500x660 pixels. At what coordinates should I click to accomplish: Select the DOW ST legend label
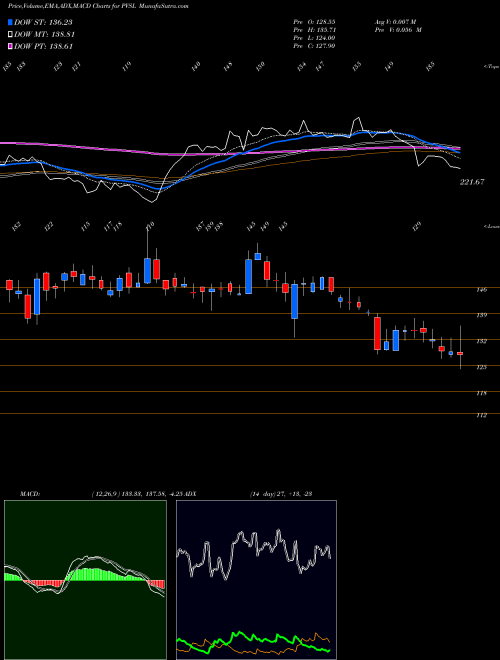coord(44,22)
